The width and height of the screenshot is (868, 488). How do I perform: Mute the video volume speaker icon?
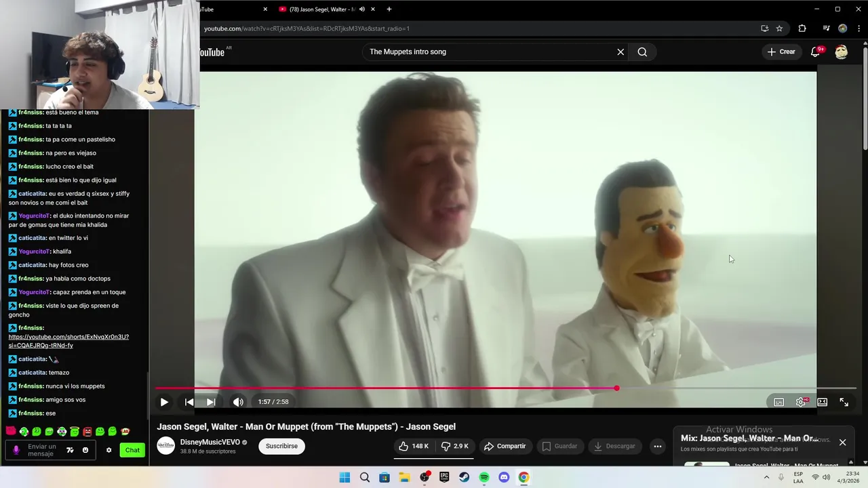click(x=238, y=402)
